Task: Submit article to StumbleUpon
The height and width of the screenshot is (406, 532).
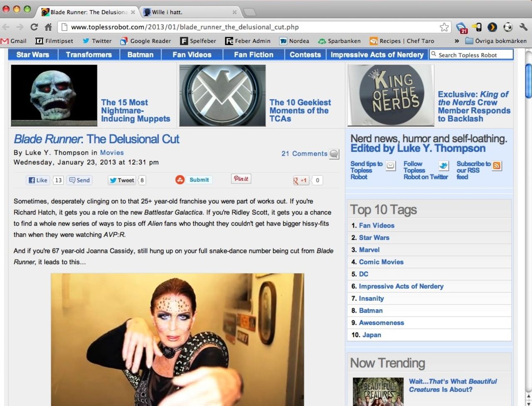Action: [194, 180]
